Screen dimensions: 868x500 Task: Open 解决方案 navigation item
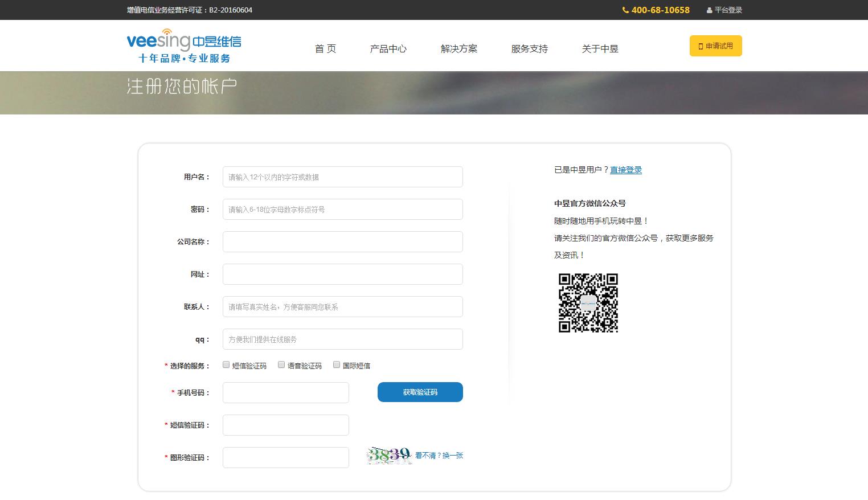[x=458, y=49]
